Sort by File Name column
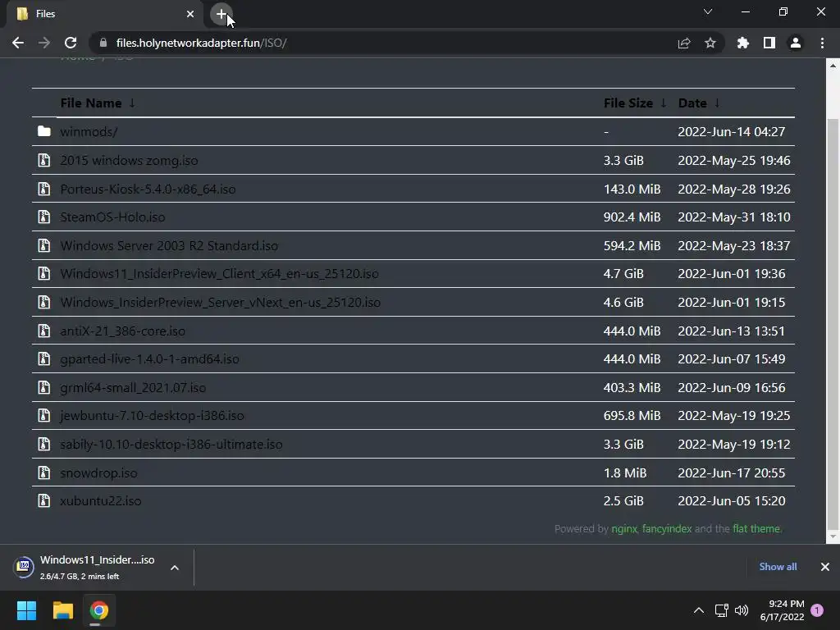The width and height of the screenshot is (840, 630). click(97, 103)
